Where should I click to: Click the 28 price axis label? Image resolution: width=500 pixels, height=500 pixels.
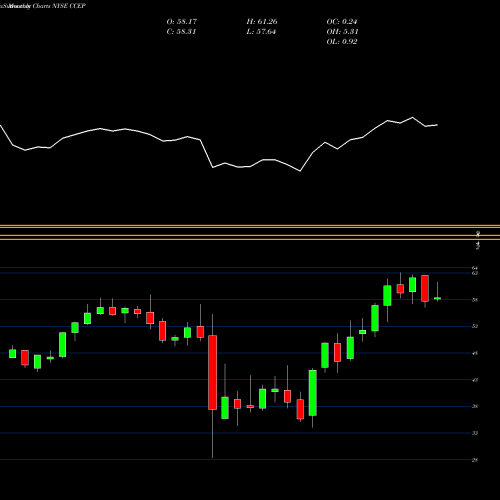[475, 460]
